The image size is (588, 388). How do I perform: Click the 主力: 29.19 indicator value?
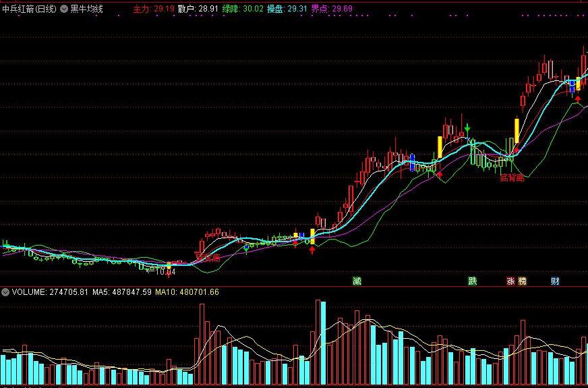pos(154,9)
